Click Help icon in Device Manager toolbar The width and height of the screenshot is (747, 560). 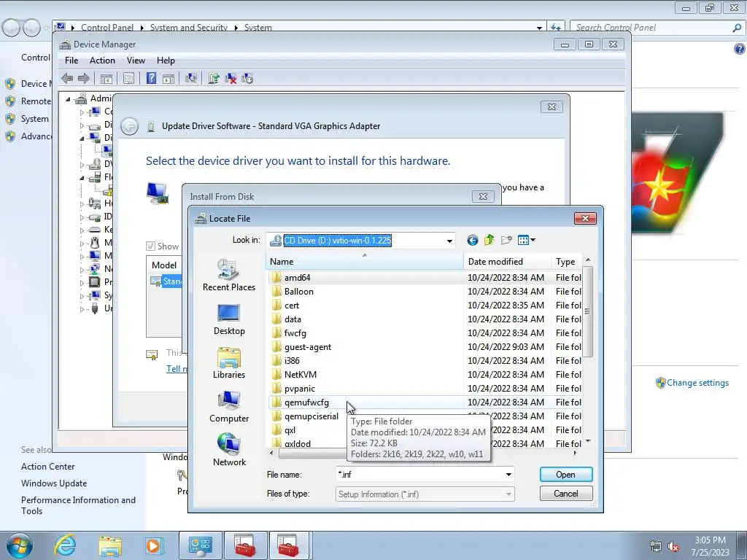[151, 79]
